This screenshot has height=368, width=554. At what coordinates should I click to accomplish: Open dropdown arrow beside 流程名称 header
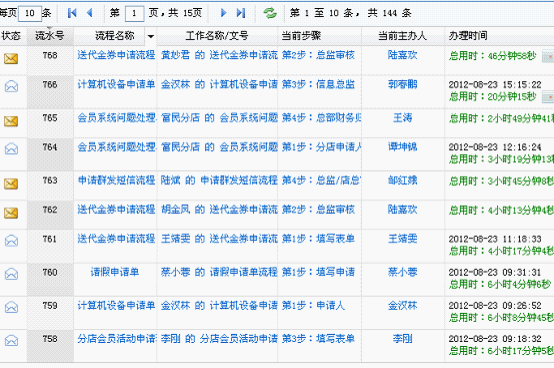tap(151, 36)
